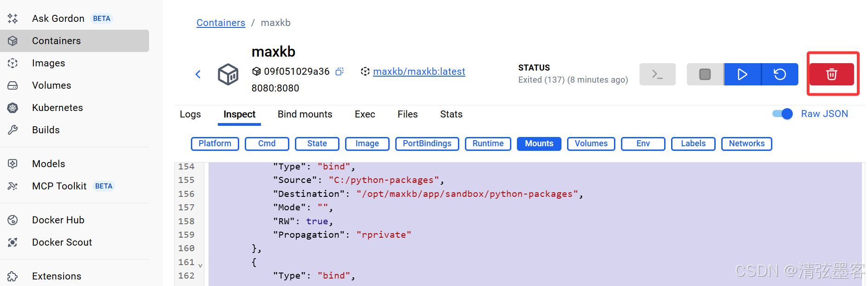Jump to the Platform section
This screenshot has height=286, width=868.
click(215, 144)
